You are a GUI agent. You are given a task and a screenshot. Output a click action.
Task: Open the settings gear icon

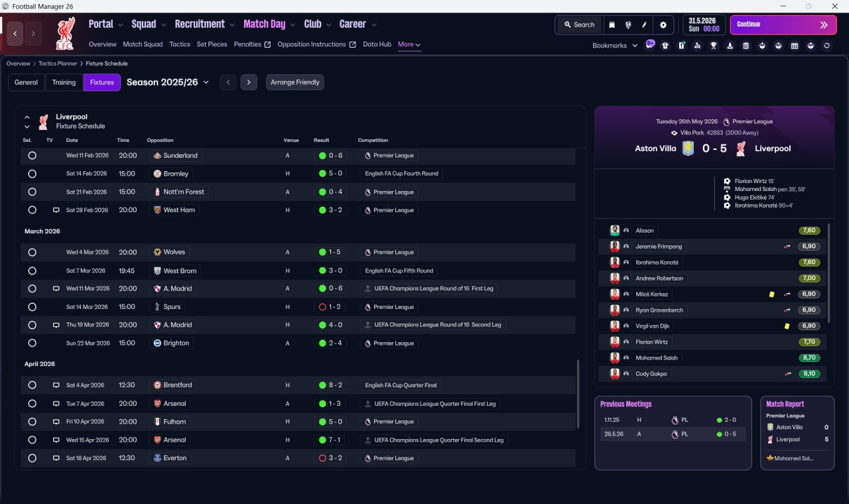click(663, 25)
